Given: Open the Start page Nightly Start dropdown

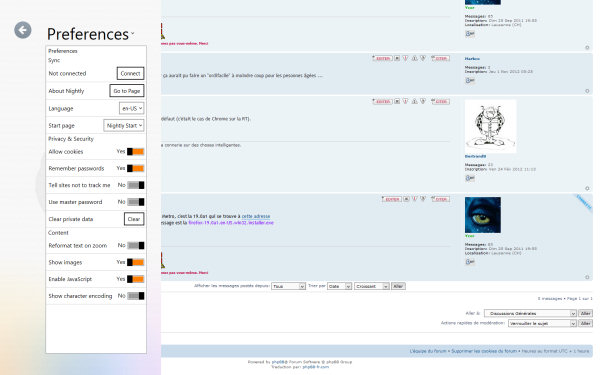Looking at the screenshot, I should 124,126.
